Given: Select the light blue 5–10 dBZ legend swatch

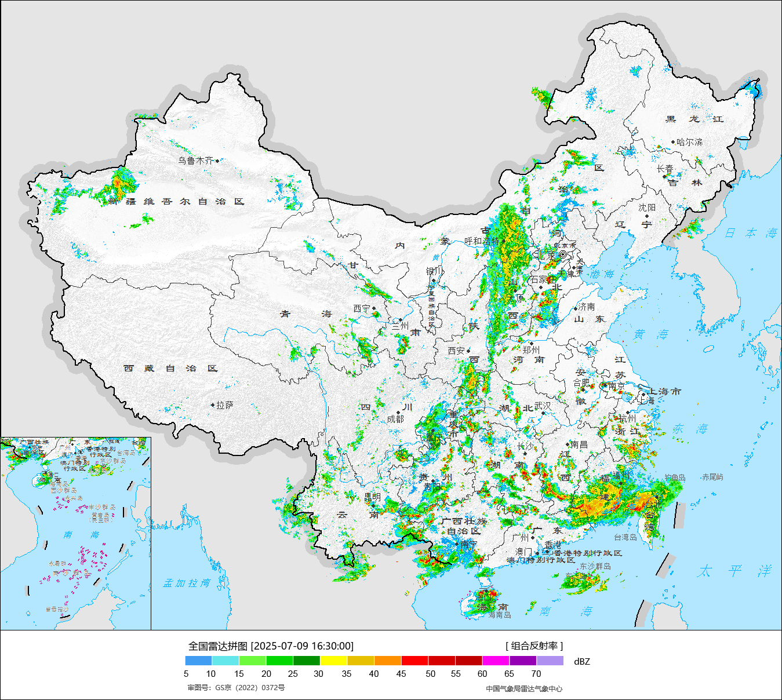Looking at the screenshot, I should (198, 661).
